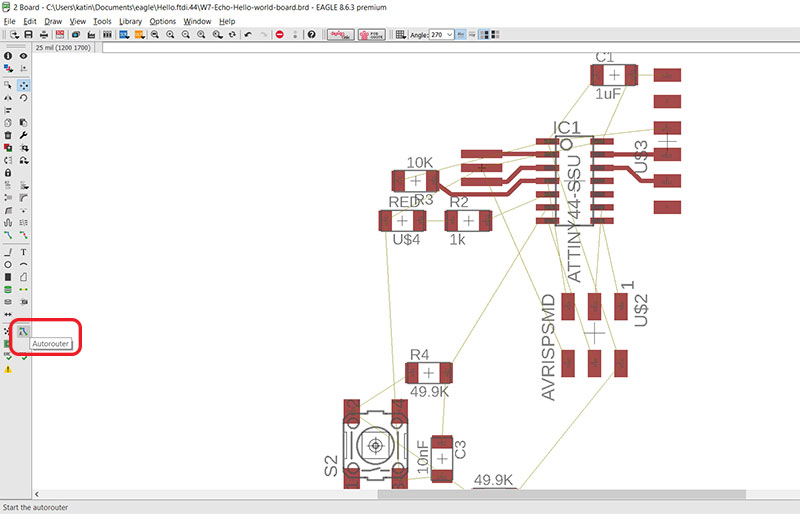Open the Tools menu

click(x=102, y=21)
